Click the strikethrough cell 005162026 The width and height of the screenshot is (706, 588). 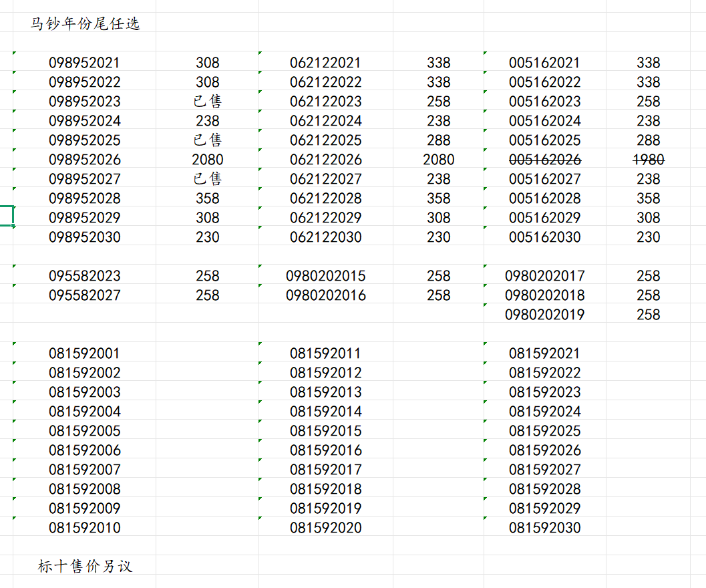(x=545, y=160)
